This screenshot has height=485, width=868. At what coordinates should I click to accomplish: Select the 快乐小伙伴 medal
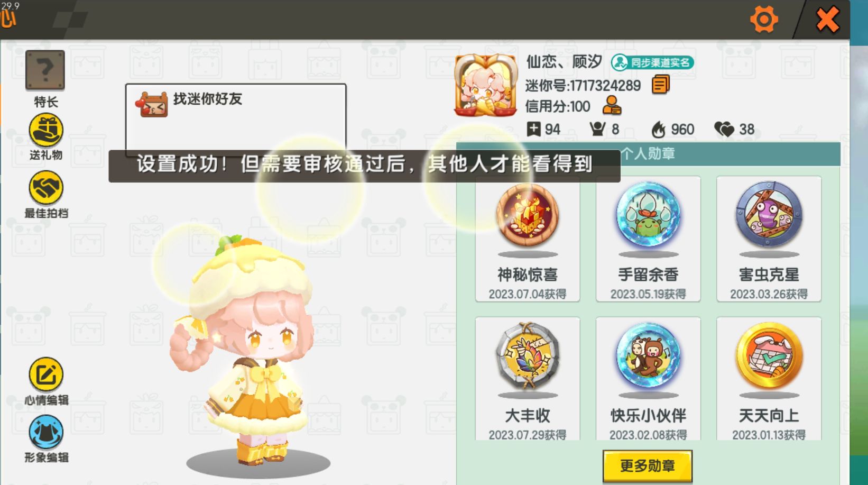(x=648, y=379)
